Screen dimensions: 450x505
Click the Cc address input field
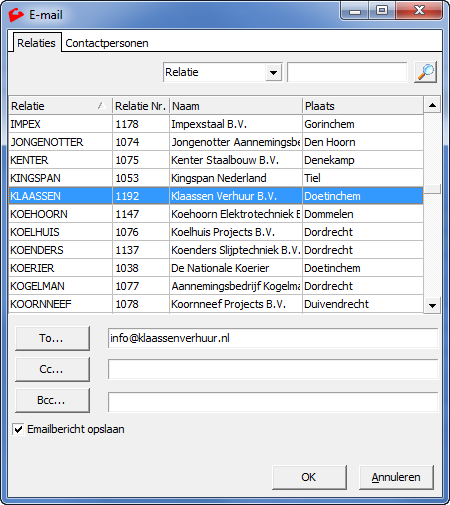pyautogui.click(x=273, y=369)
